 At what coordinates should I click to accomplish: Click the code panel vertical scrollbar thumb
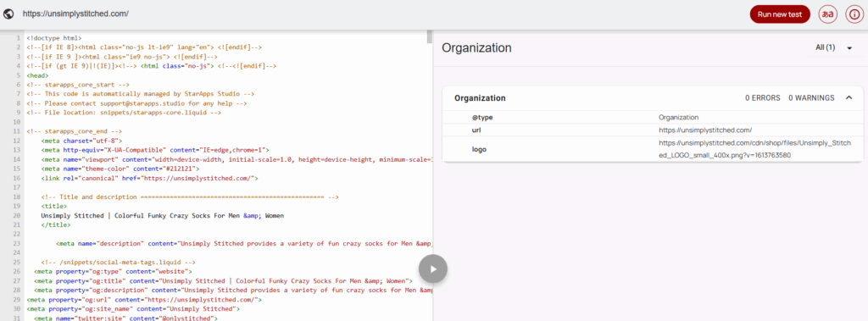point(429,37)
